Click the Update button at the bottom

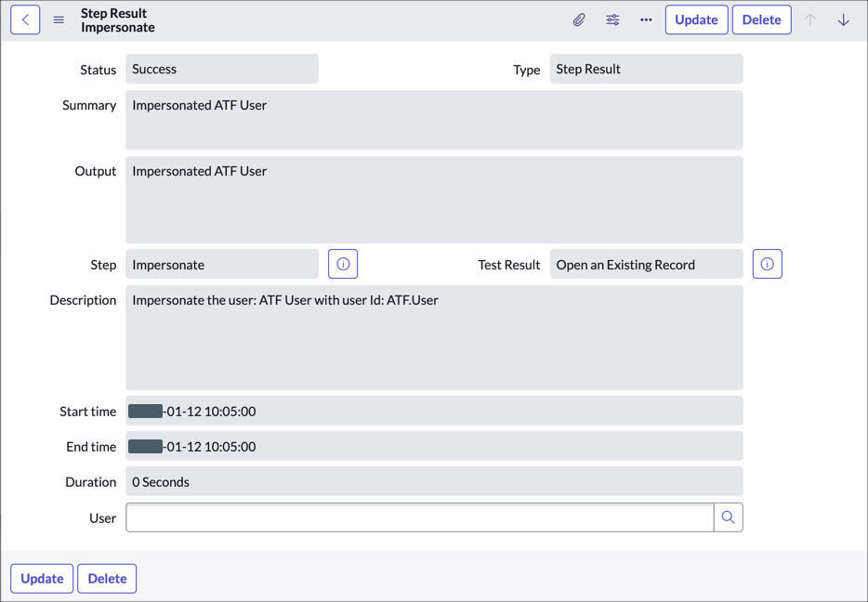click(x=41, y=578)
